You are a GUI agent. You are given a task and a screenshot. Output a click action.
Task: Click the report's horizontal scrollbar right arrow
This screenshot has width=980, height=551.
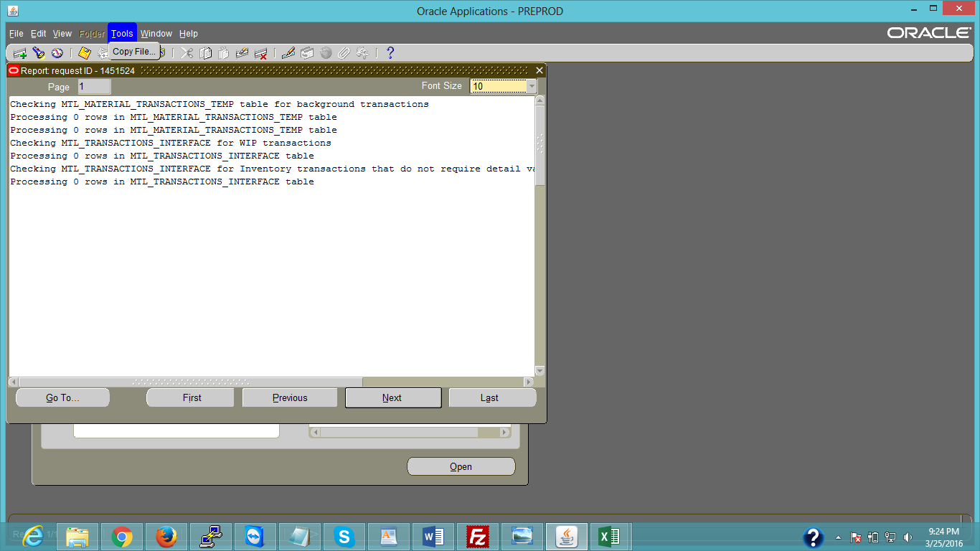[529, 382]
